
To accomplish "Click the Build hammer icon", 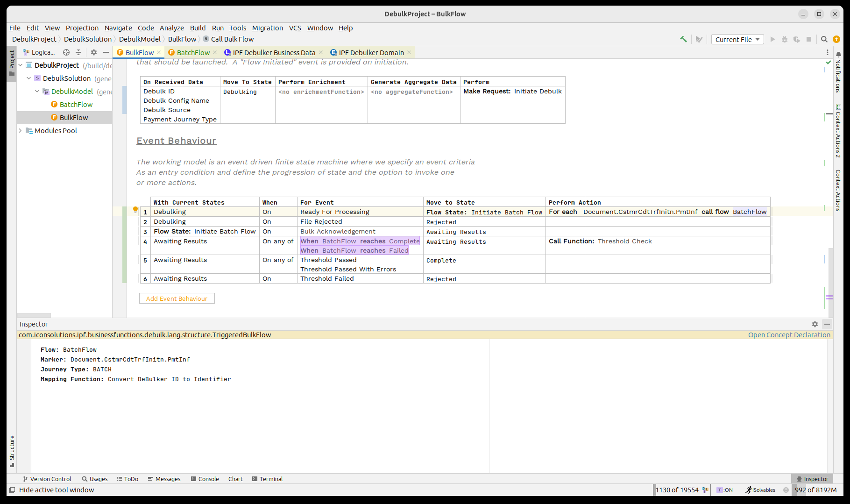I will pyautogui.click(x=683, y=39).
